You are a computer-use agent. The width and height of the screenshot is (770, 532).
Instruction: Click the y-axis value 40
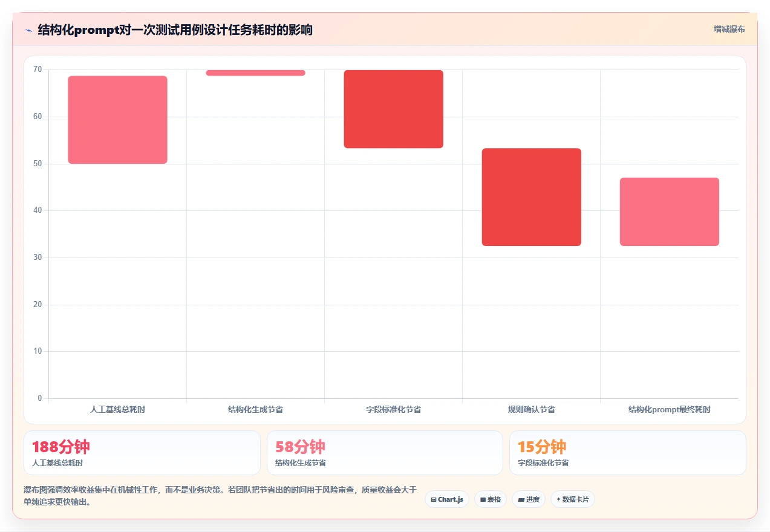38,210
